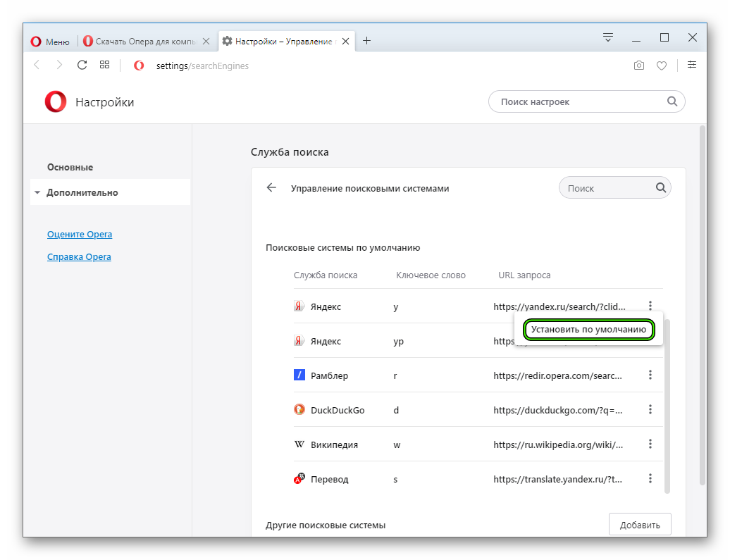Open the Справка Opera link
Image resolution: width=730 pixels, height=560 pixels.
[x=79, y=257]
